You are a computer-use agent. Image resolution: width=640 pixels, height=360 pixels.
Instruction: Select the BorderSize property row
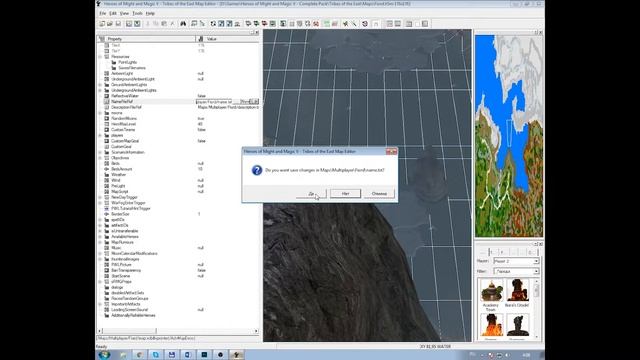[x=178, y=214]
